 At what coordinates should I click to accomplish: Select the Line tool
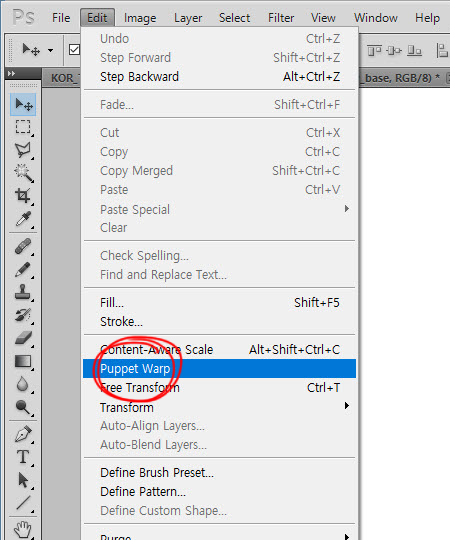pyautogui.click(x=23, y=503)
